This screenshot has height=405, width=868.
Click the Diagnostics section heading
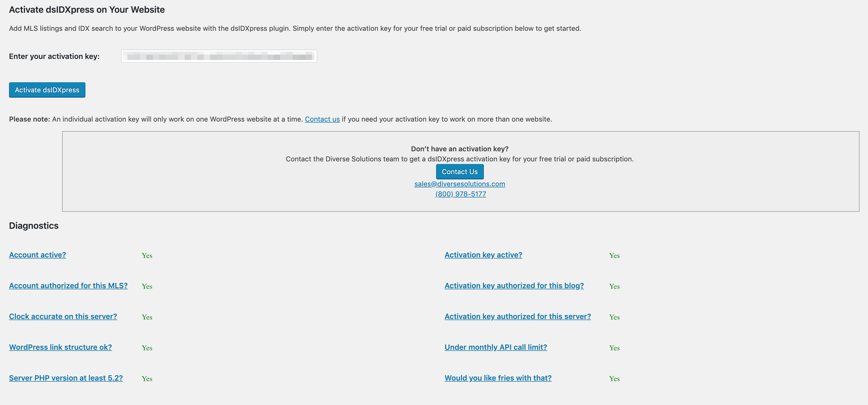(x=34, y=226)
